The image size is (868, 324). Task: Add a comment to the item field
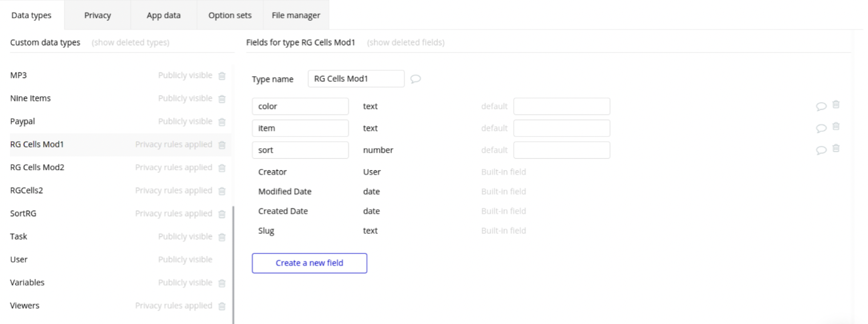click(821, 128)
